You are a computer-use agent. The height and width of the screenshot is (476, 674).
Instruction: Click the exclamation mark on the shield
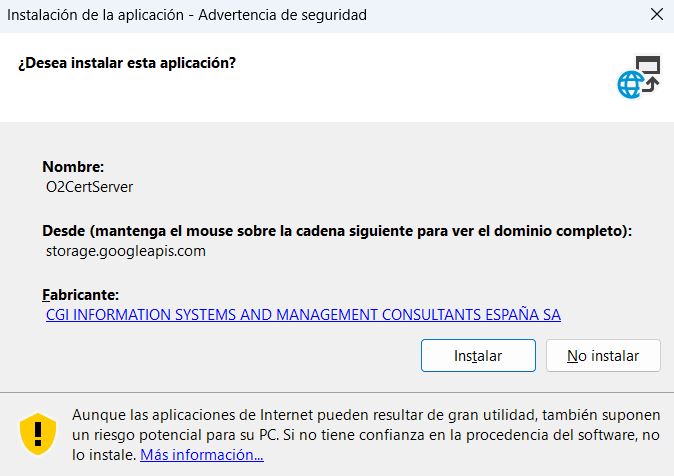tap(38, 433)
